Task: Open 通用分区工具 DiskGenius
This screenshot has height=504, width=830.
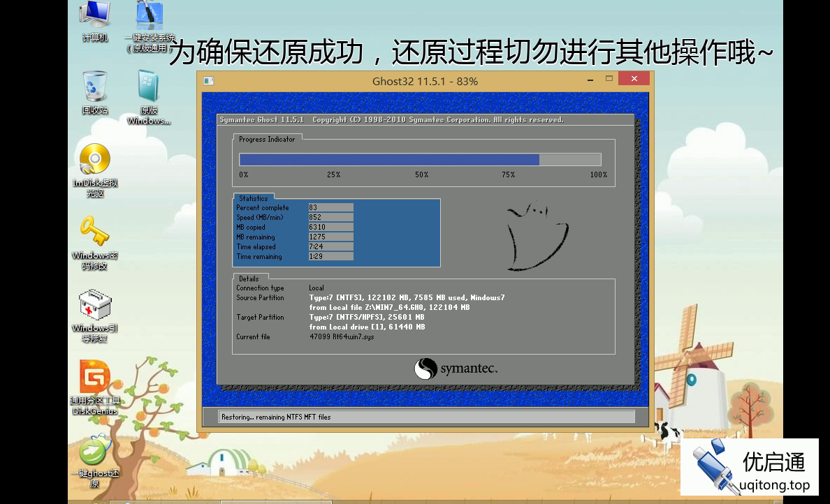Action: pos(94,379)
